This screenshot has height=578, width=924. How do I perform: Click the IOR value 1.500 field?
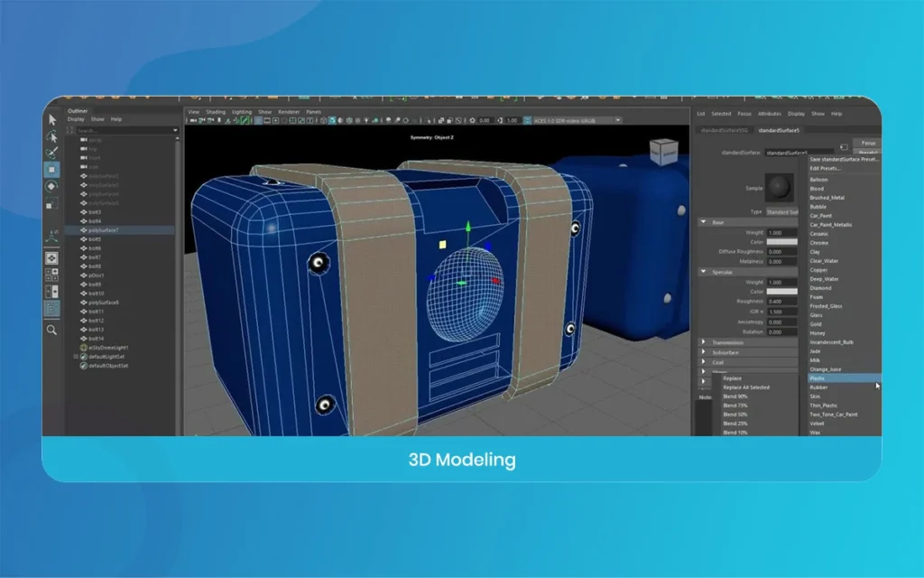[x=782, y=312]
